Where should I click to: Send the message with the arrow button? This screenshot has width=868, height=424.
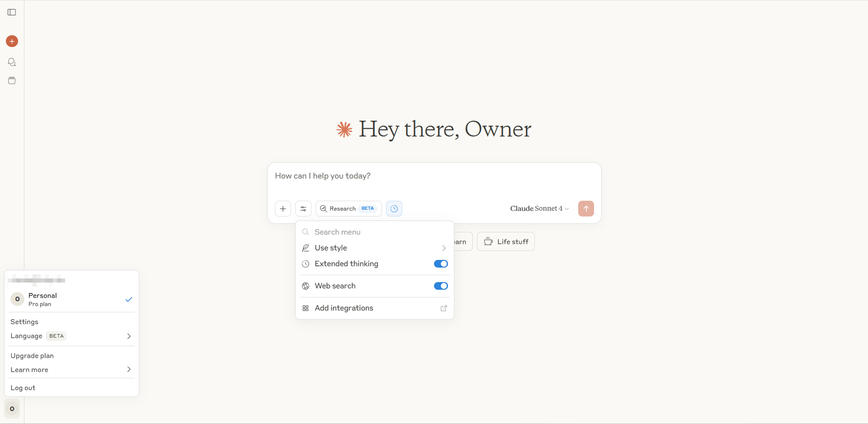[586, 208]
